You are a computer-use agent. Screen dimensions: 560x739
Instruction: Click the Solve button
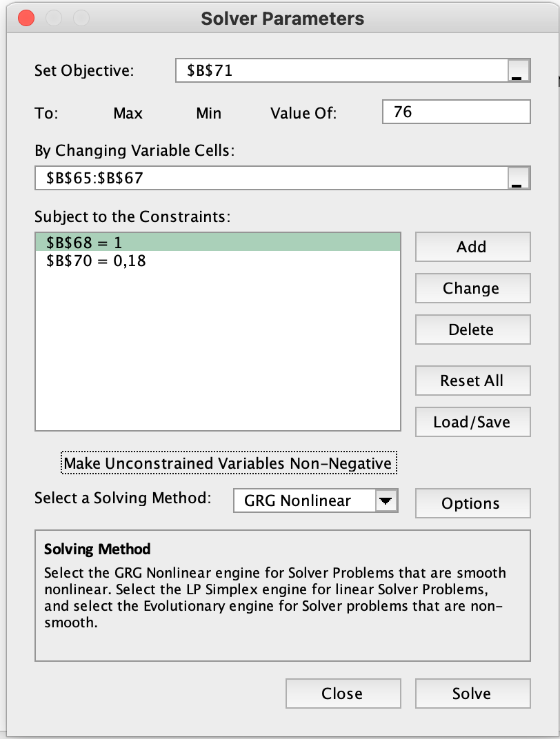(x=473, y=694)
